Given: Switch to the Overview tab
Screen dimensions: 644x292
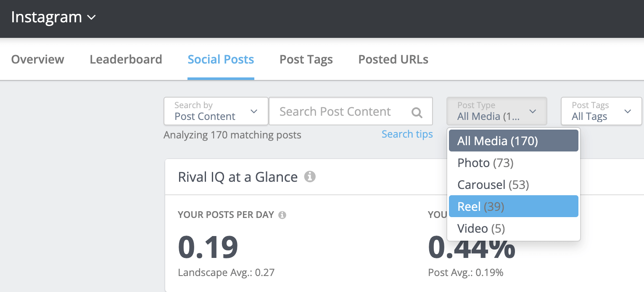Looking at the screenshot, I should coord(37,59).
